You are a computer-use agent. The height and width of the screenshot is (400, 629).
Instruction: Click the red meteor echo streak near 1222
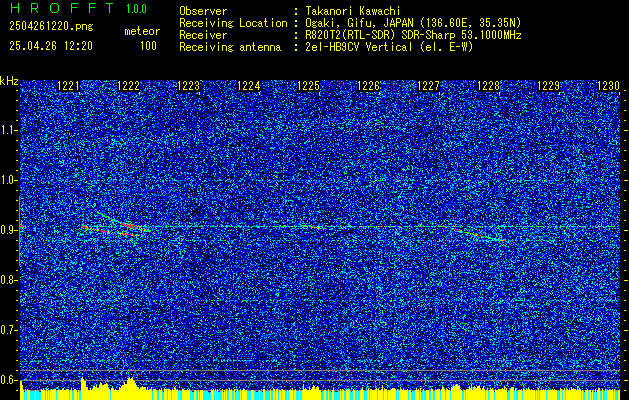pos(128,225)
